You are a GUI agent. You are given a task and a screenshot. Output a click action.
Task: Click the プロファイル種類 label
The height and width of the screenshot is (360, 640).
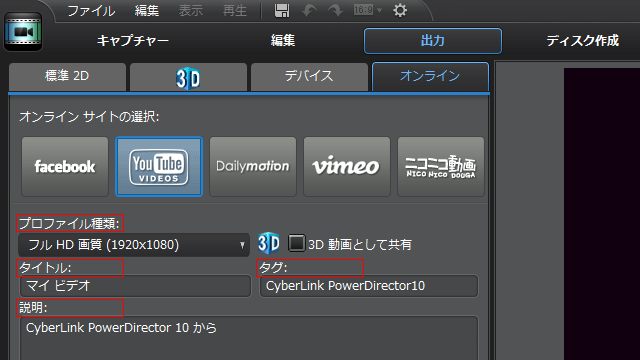tap(69, 224)
